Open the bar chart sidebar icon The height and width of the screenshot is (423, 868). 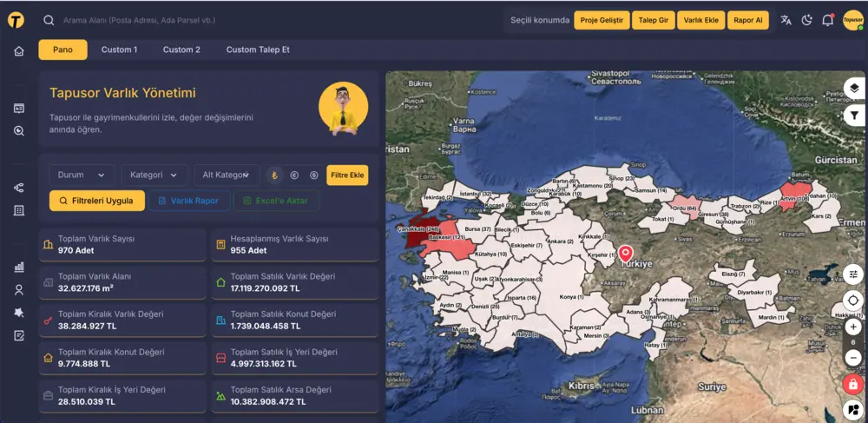(x=19, y=267)
